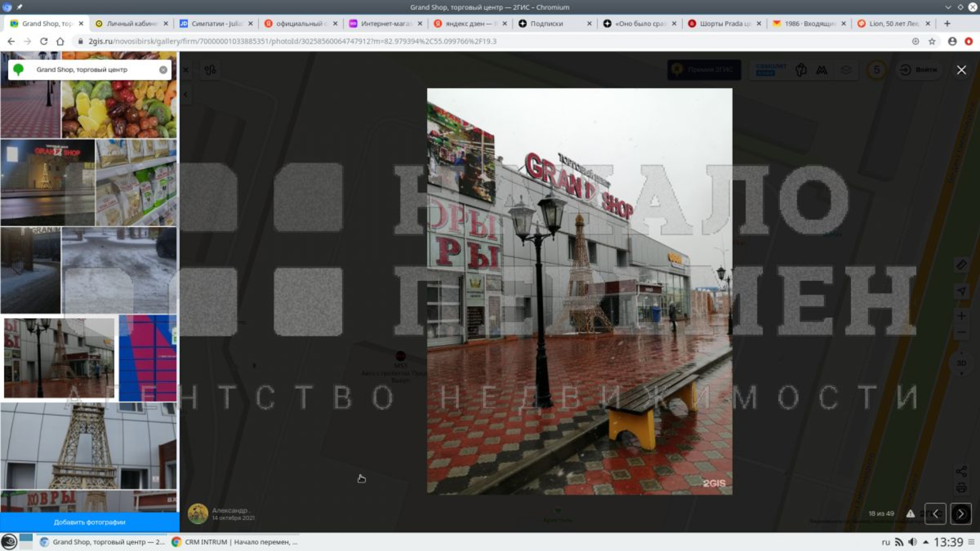Open the system start menu icon
This screenshot has height=551, width=980.
9,542
